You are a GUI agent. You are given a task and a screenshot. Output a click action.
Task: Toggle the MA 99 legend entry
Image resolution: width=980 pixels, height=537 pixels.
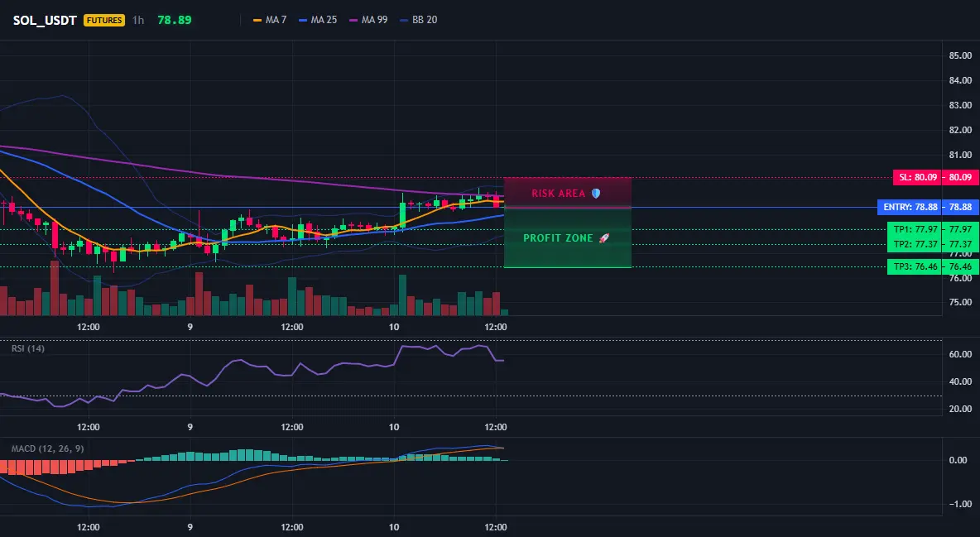[x=368, y=20]
